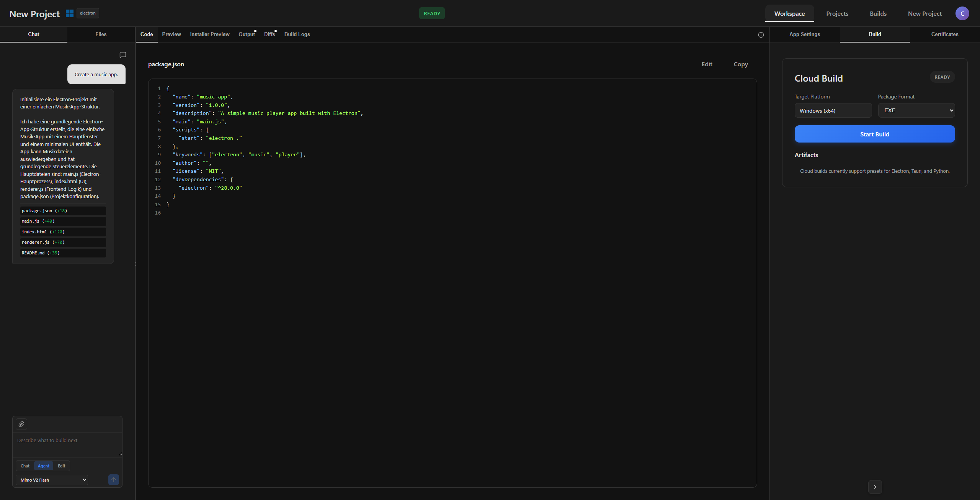Select Edit input mode
The image size is (980, 500).
62,466
